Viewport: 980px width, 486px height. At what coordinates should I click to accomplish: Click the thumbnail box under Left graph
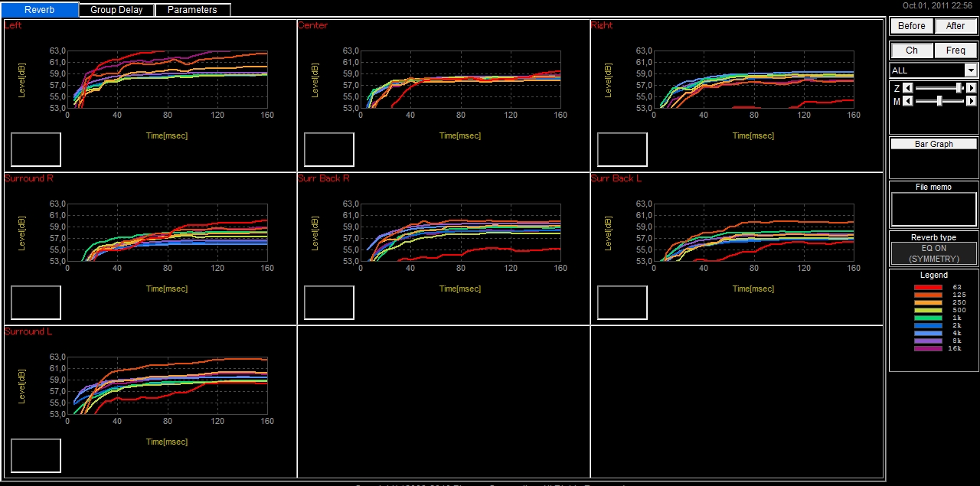35,149
